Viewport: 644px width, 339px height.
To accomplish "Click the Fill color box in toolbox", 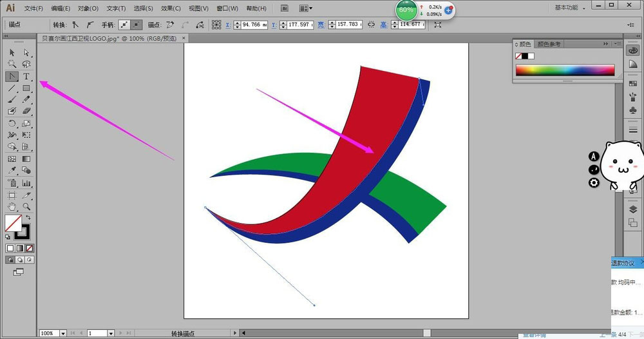I will [x=13, y=223].
